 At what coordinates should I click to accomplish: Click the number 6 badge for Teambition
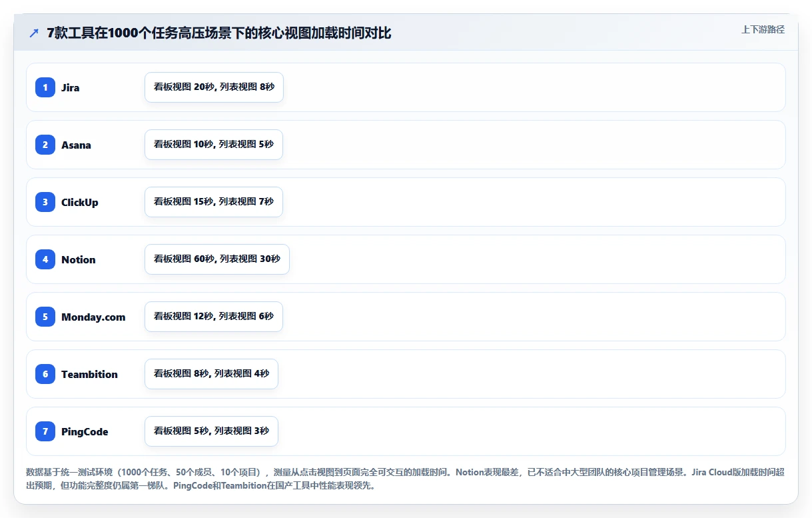(x=45, y=374)
